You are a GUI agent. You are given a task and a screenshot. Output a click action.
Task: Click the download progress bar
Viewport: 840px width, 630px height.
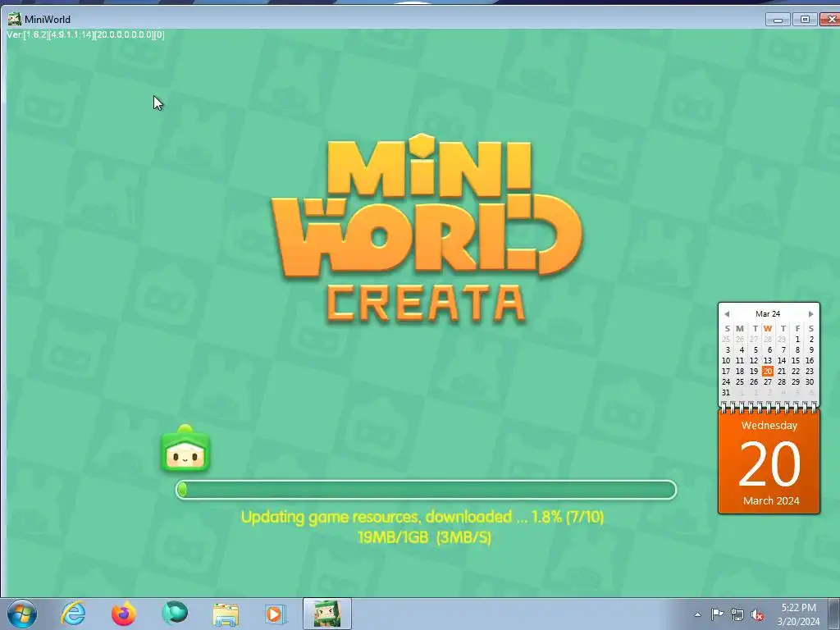click(426, 490)
